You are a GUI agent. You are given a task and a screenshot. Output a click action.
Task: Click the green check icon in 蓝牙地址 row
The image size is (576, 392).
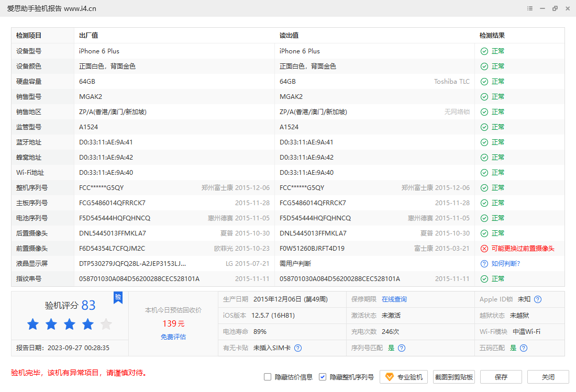click(x=484, y=142)
